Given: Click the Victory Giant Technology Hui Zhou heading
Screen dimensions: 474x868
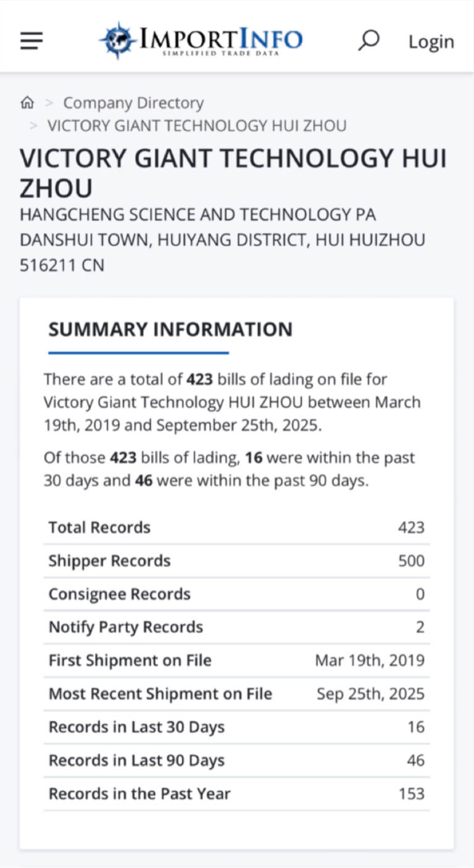Looking at the screenshot, I should pyautogui.click(x=233, y=173).
